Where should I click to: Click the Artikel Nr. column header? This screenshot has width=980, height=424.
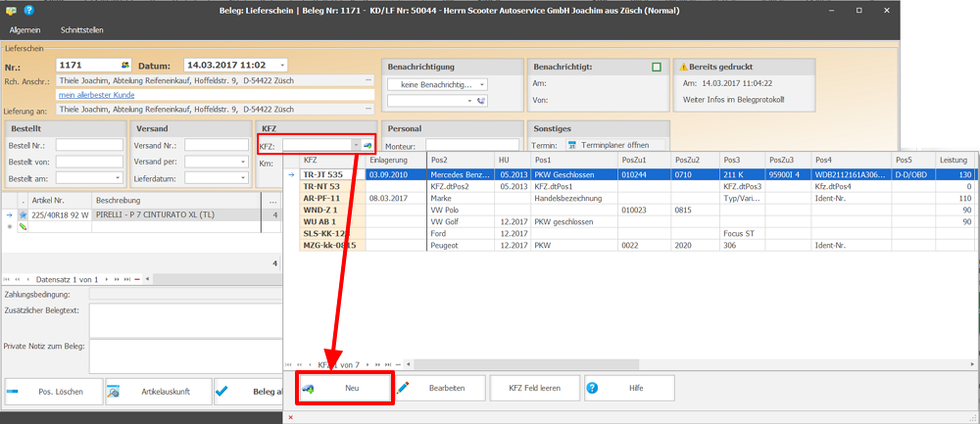(x=60, y=201)
